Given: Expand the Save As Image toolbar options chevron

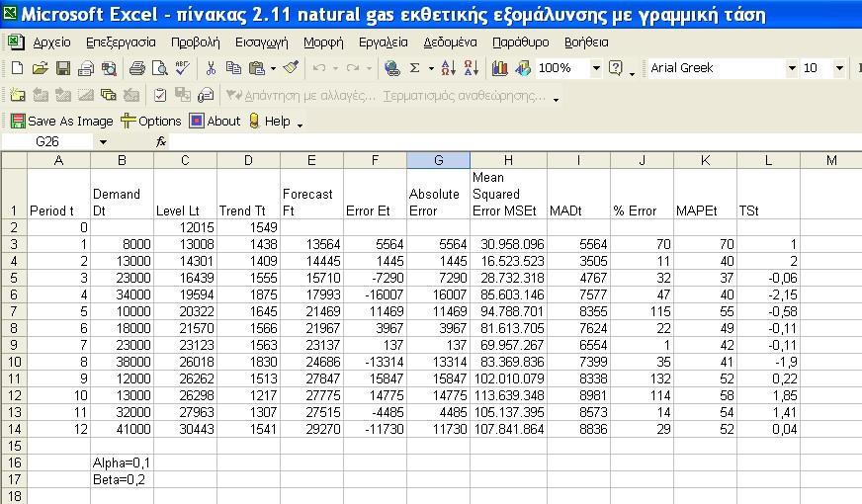Looking at the screenshot, I should coord(300,125).
